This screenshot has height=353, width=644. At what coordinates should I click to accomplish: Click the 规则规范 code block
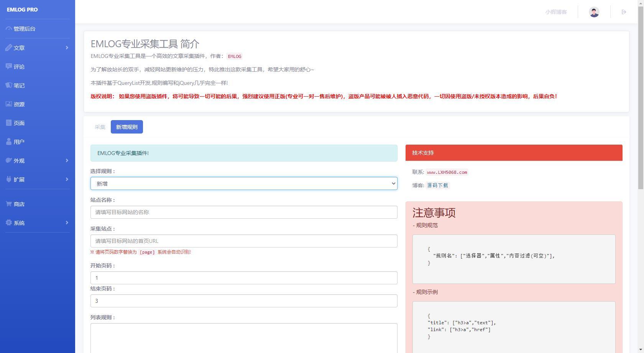514,259
